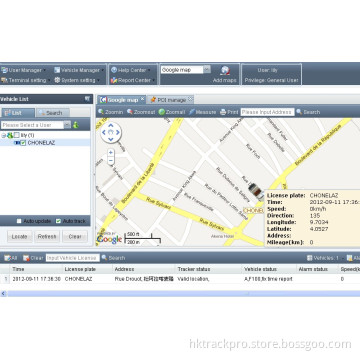Open the Report Center menu
360x360 pixels.
coord(133,80)
